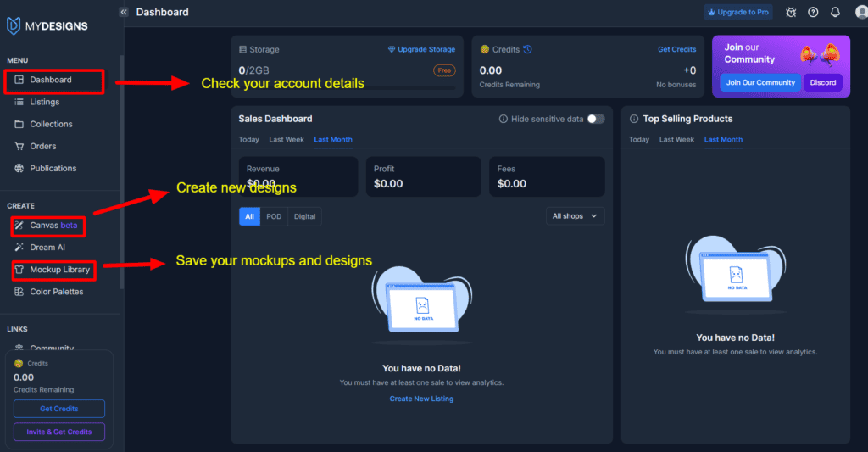Expand the All shops dropdown
868x452 pixels.
coord(575,216)
